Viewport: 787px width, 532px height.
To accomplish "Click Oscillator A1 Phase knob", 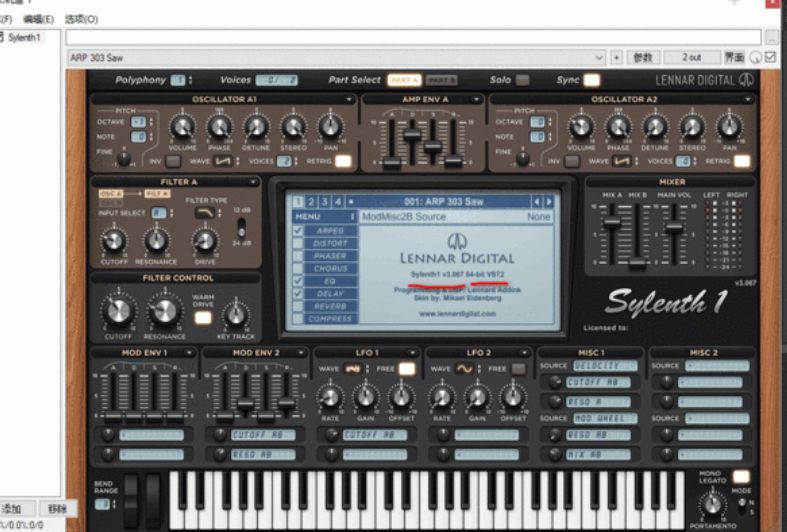I will point(219,127).
